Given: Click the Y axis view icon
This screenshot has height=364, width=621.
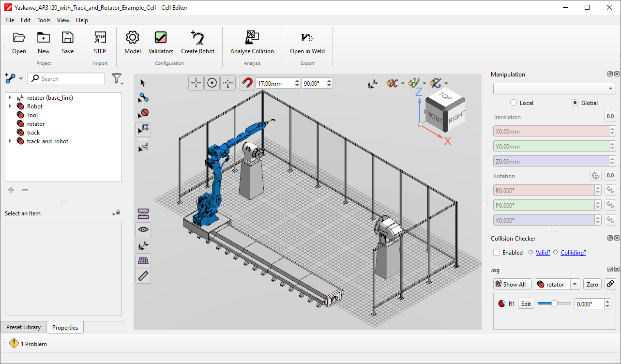Looking at the screenshot, I should 414,83.
